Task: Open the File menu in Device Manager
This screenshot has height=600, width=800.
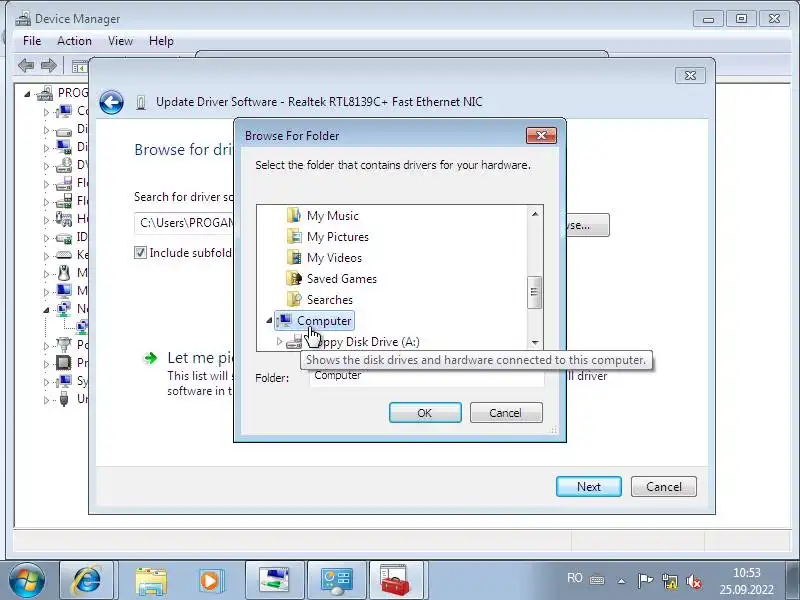Action: pyautogui.click(x=32, y=41)
